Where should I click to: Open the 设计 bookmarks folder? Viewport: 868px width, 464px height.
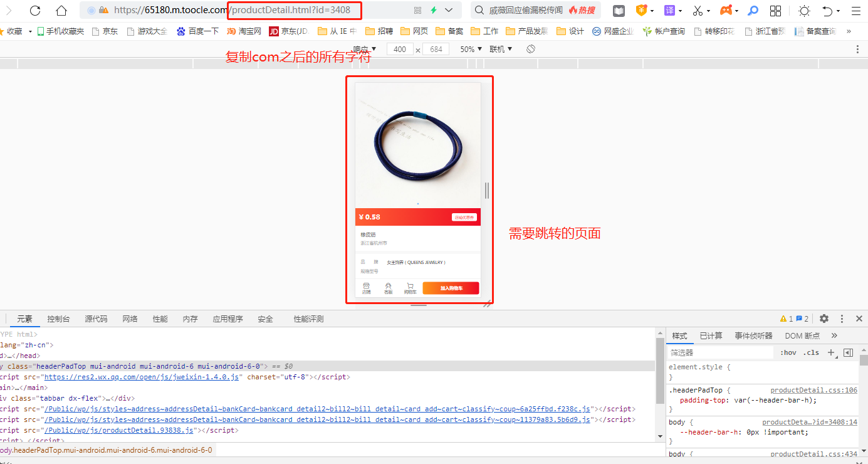(570, 31)
